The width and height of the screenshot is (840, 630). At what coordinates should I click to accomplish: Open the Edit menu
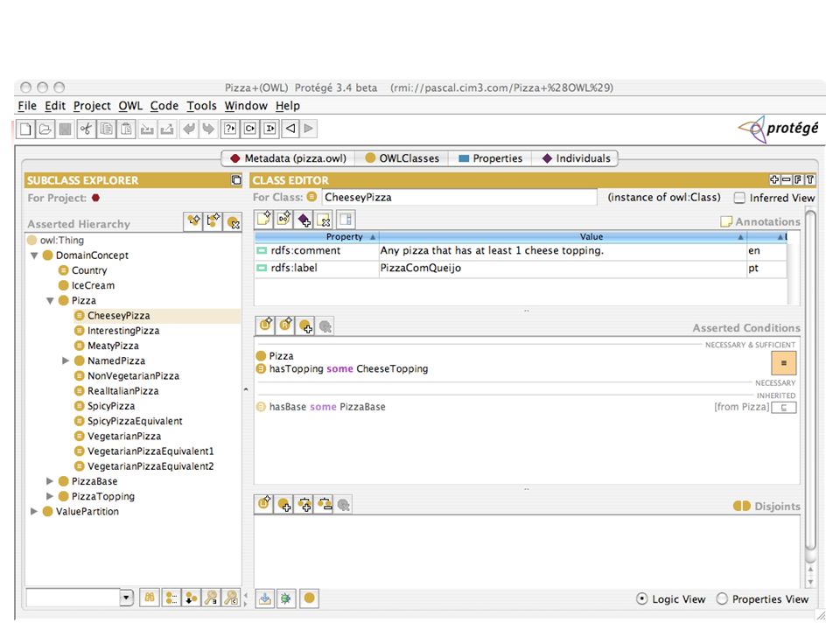pyautogui.click(x=54, y=106)
